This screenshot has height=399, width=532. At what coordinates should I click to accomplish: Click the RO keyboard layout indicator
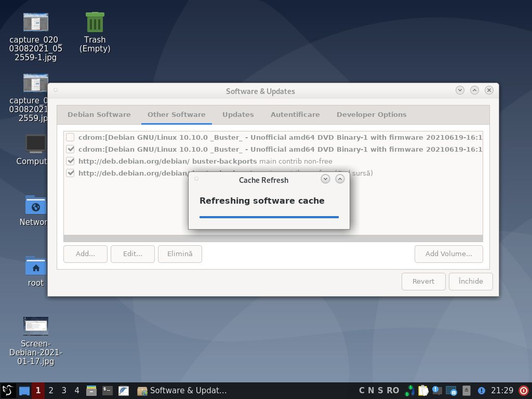[x=393, y=391]
